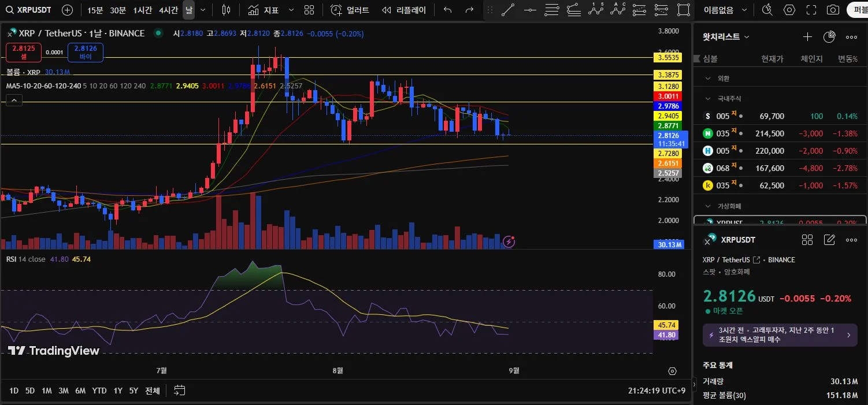Select the Fib retracement tool

[552, 10]
